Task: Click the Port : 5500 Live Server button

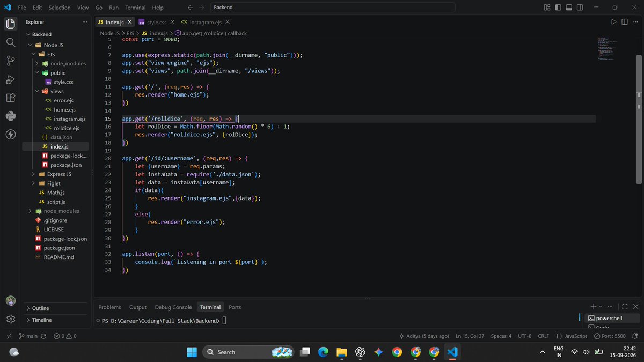Action: [609, 336]
